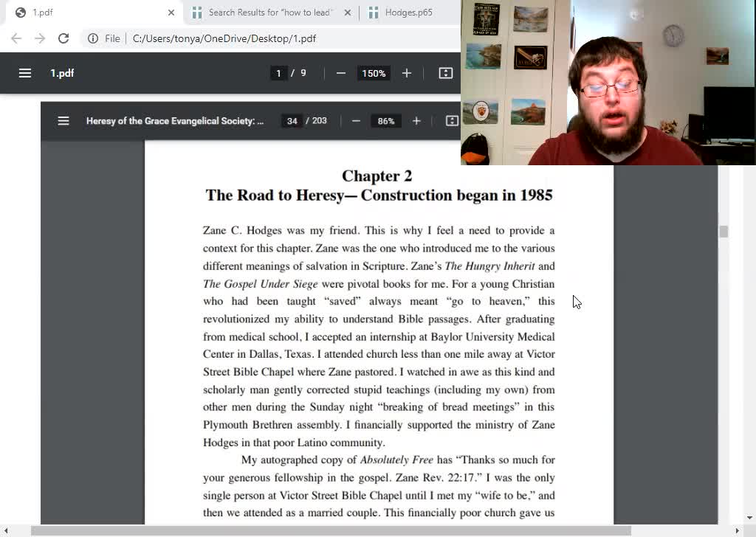Zoom out of 1.pdf with minus
Image resolution: width=756 pixels, height=537 pixels.
341,73
